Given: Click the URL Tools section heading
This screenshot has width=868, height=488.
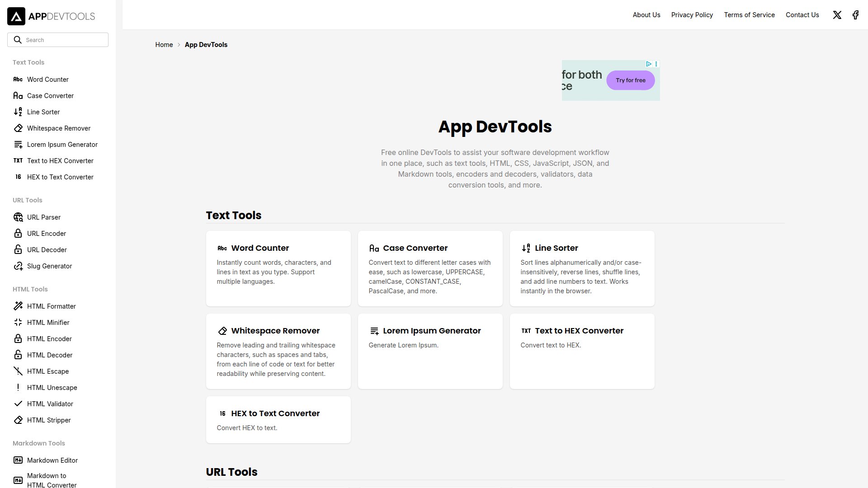Looking at the screenshot, I should pos(232,472).
